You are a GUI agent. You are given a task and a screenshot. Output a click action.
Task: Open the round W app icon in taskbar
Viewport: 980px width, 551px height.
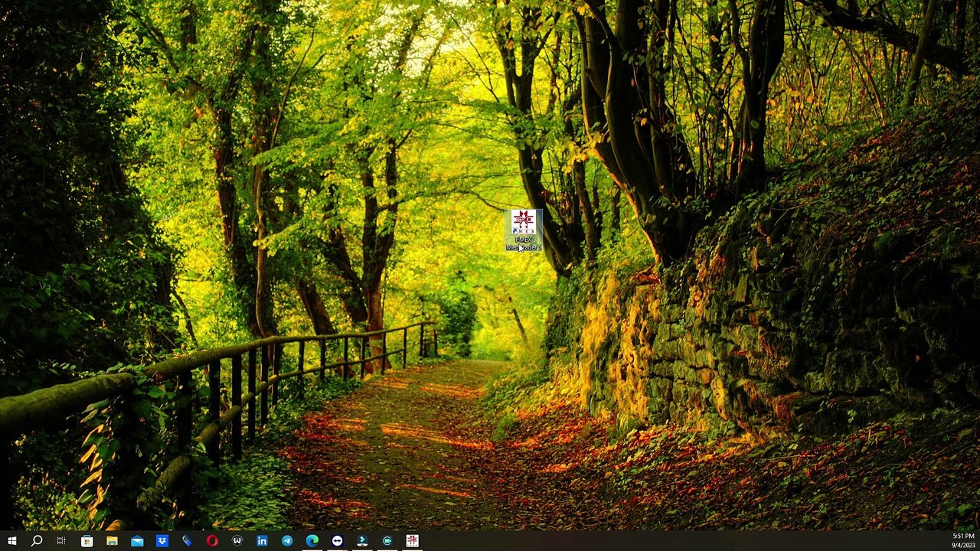[237, 541]
